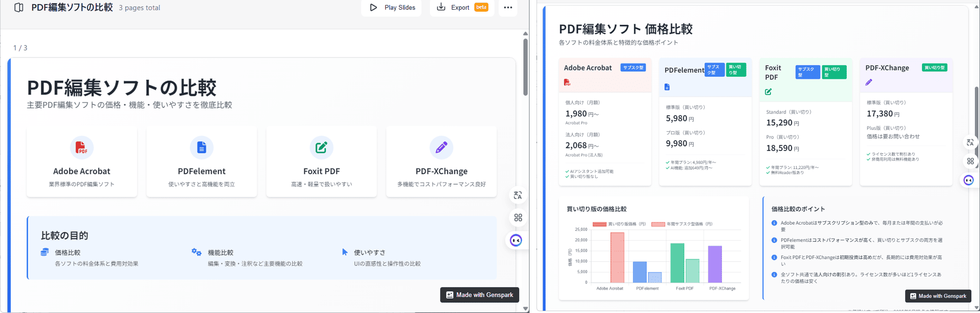Click the PDF編集ソフト 価格比較 heading
The image size is (980, 313).
click(x=625, y=29)
